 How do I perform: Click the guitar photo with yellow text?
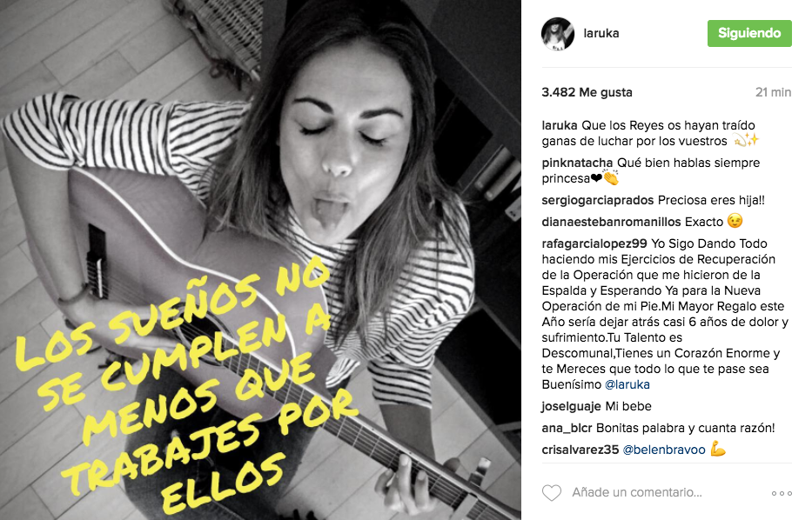coord(260,260)
